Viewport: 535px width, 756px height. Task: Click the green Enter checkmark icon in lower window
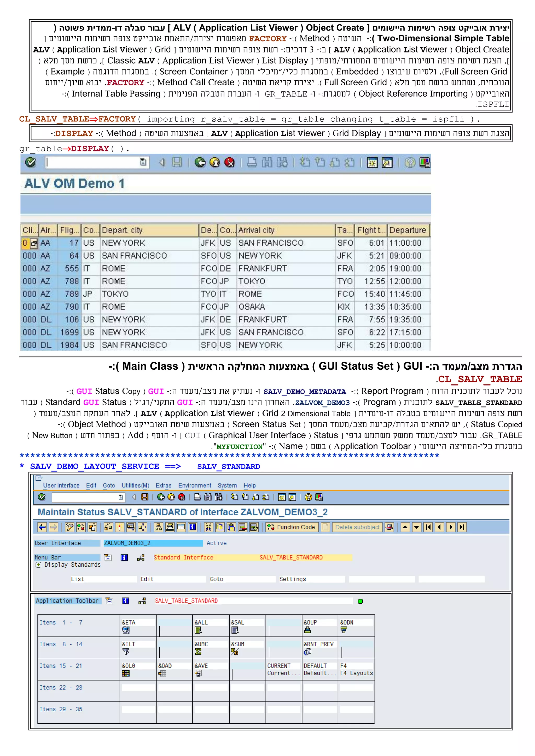(42, 497)
